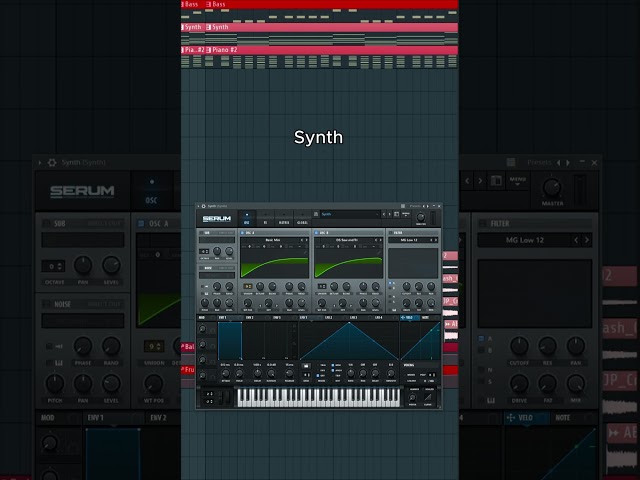Screen dimensions: 640x480
Task: Click the porta curve icon
Action: pyautogui.click(x=428, y=397)
